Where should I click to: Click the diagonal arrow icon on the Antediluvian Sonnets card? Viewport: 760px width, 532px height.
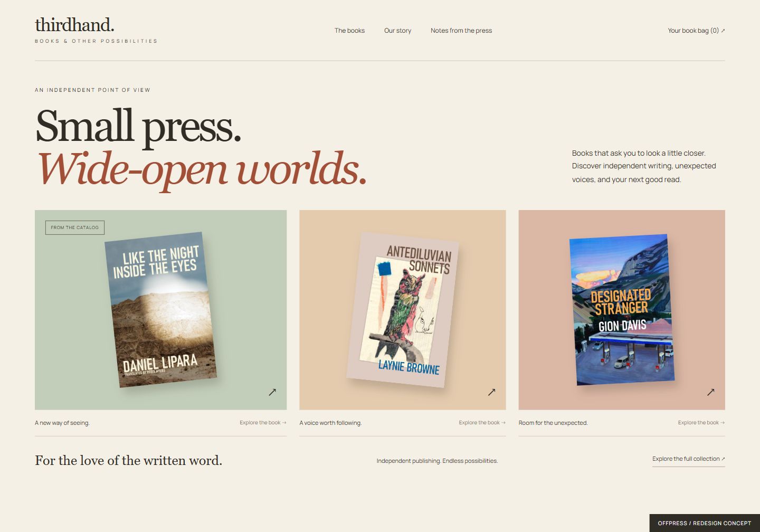491,392
